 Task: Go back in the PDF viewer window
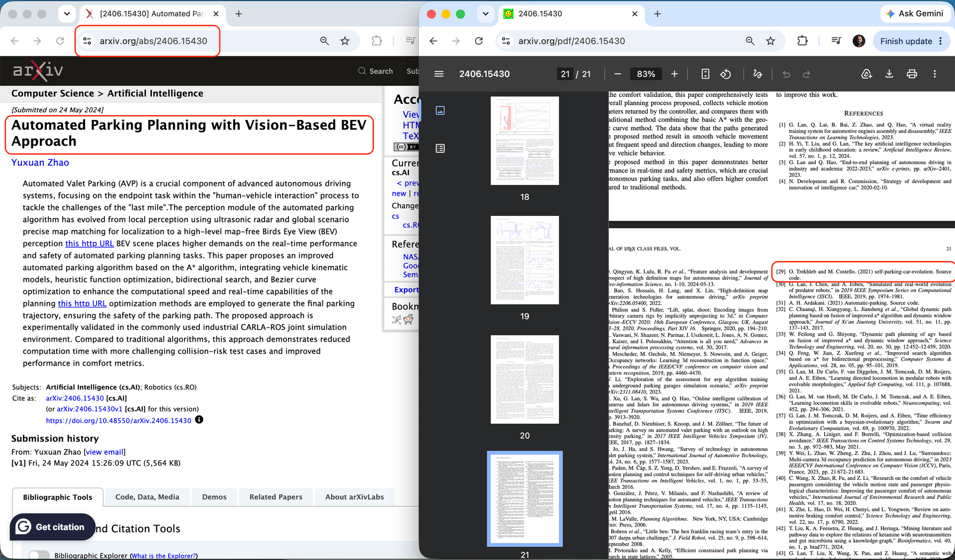[434, 41]
